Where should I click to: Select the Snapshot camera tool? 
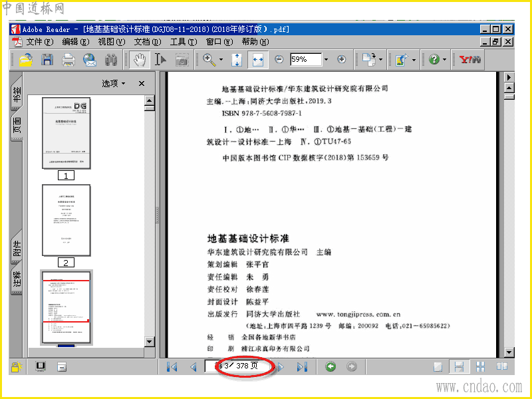pyautogui.click(x=182, y=60)
